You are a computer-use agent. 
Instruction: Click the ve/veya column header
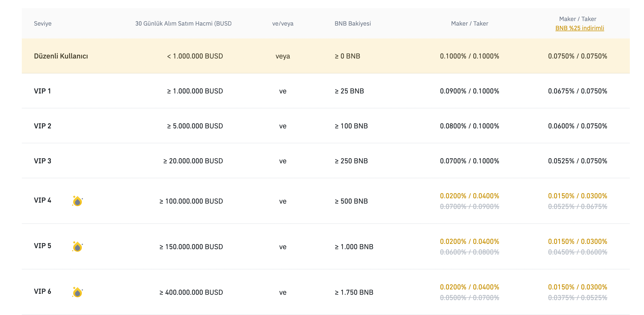tap(283, 24)
